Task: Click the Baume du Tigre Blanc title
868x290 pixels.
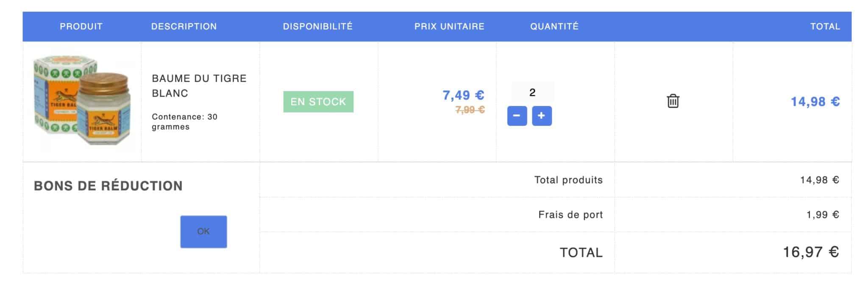Action: (x=199, y=86)
